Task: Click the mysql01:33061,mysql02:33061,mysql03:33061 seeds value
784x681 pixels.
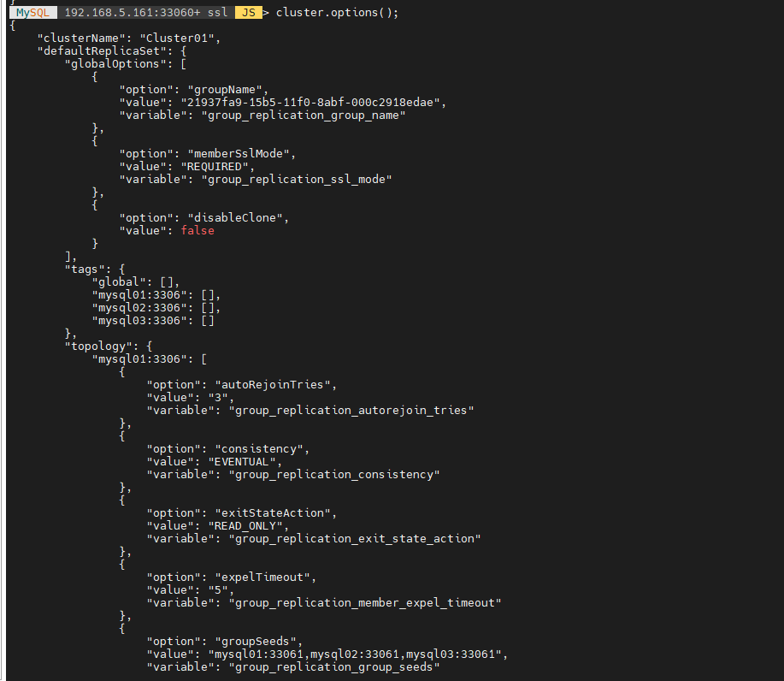Action: [x=355, y=654]
